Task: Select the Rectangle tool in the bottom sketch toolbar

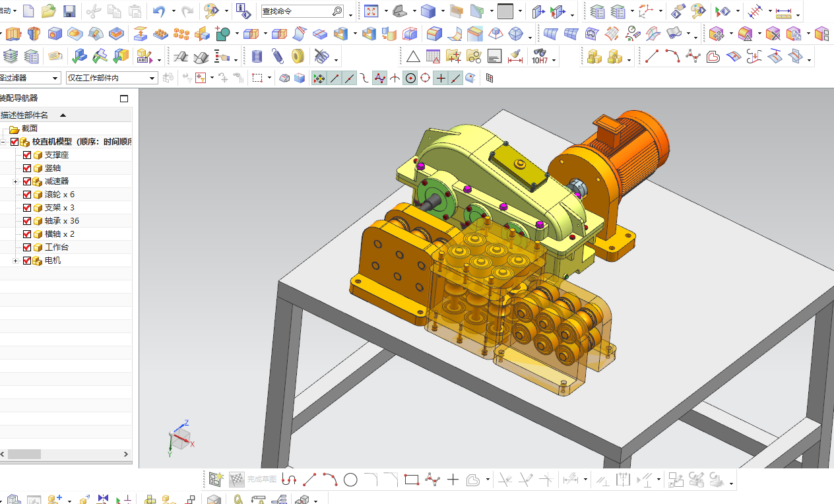Action: tap(412, 480)
